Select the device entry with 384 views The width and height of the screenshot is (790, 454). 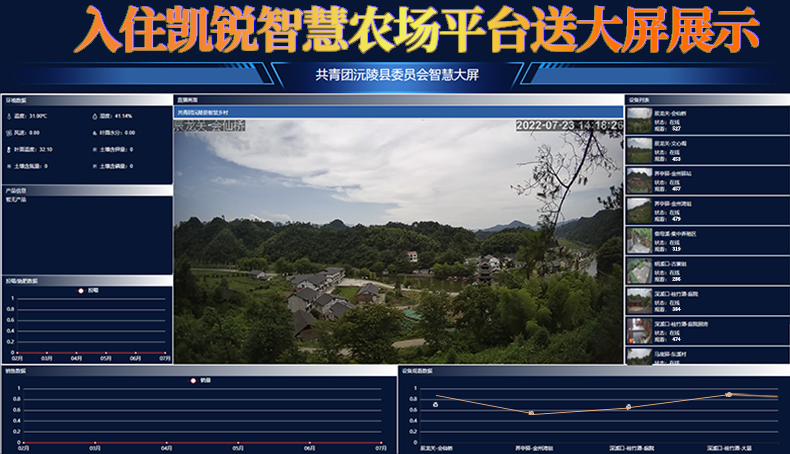tap(639, 301)
